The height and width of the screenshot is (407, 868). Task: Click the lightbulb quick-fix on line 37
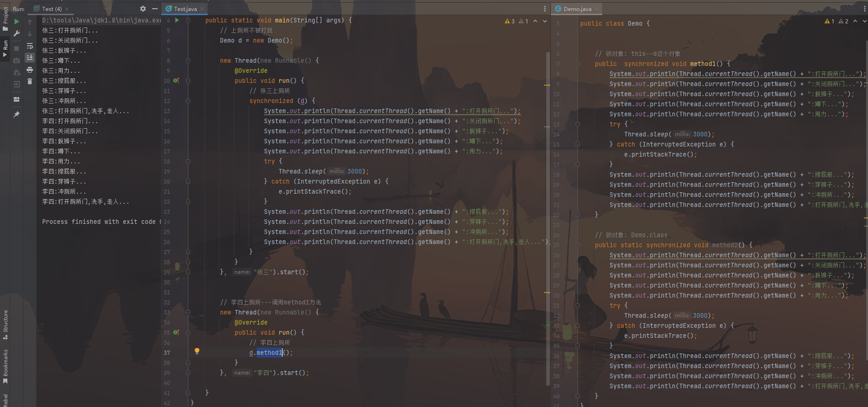197,351
